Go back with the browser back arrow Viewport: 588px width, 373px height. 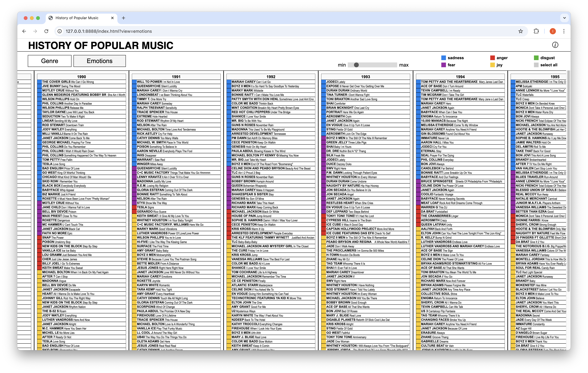pyautogui.click(x=24, y=31)
